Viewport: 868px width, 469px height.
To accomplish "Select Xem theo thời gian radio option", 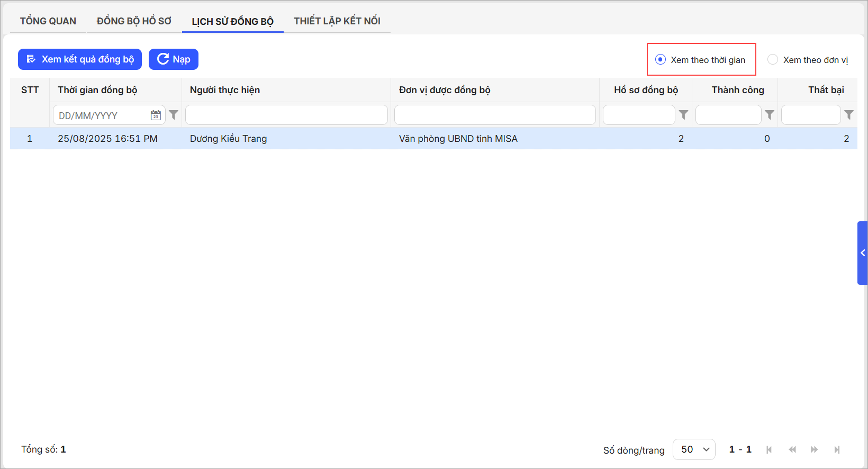I will [x=661, y=60].
